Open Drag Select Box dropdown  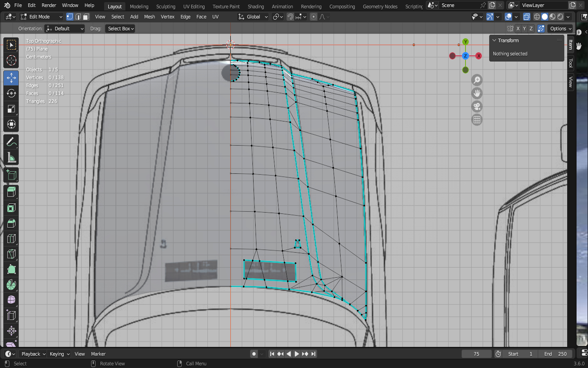point(120,29)
